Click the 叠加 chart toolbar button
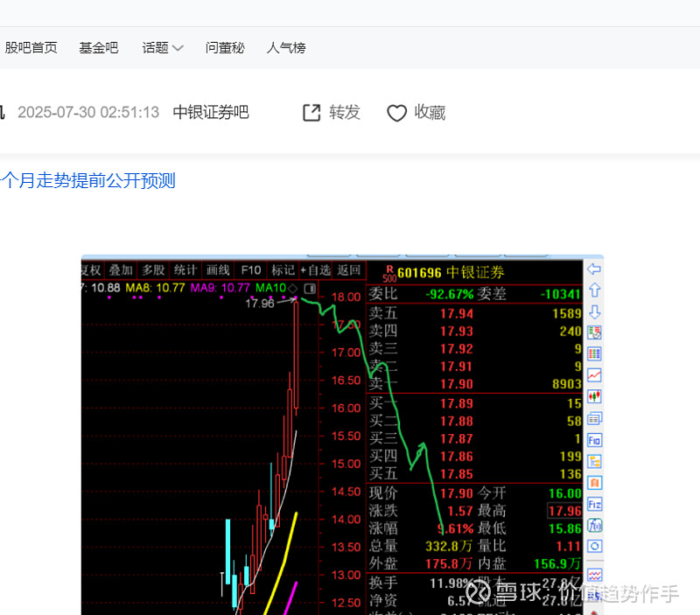Viewport: 700px width, 615px height. (121, 270)
